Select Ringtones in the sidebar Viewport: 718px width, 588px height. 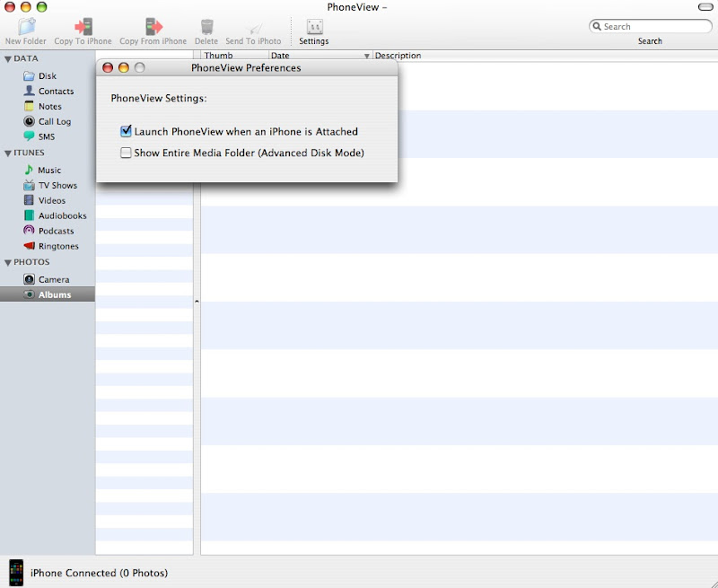pyautogui.click(x=57, y=246)
